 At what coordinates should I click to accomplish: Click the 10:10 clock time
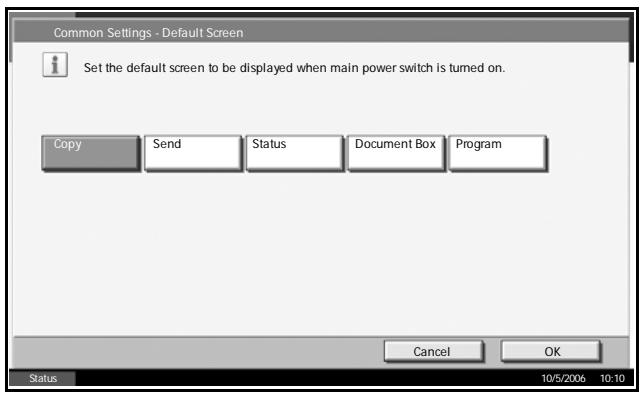[x=612, y=378]
